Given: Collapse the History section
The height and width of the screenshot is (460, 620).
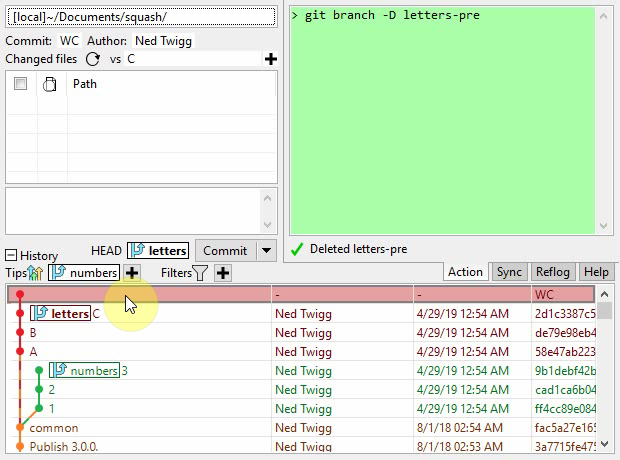Looking at the screenshot, I should point(11,256).
